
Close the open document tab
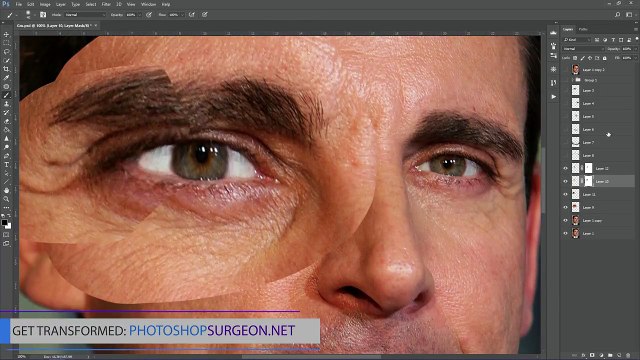pos(96,25)
